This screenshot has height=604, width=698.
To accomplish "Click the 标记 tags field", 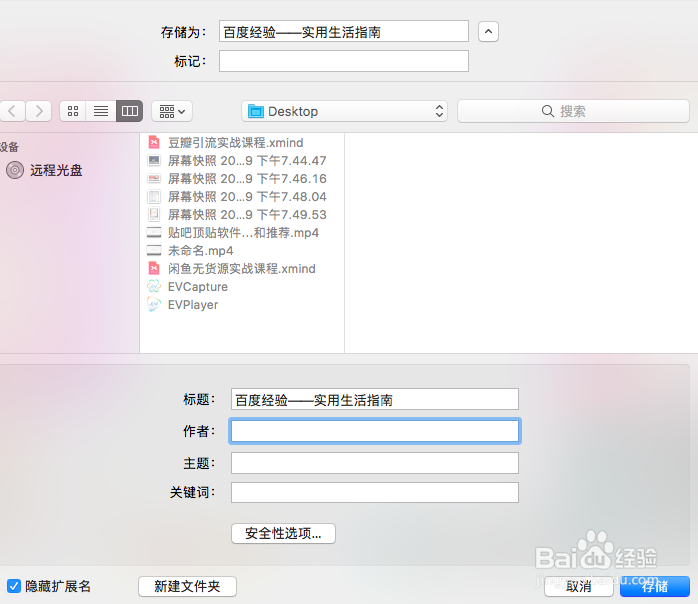I will pyautogui.click(x=344, y=61).
